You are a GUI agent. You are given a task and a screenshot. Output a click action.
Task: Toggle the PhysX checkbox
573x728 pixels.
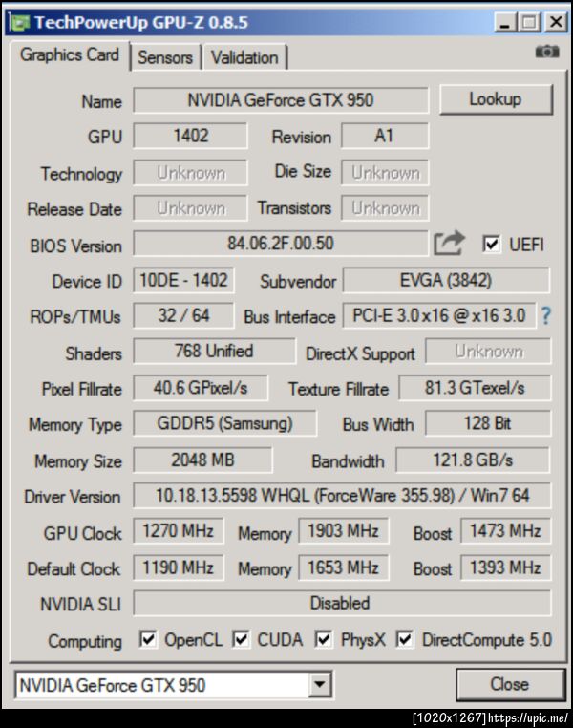coord(324,639)
